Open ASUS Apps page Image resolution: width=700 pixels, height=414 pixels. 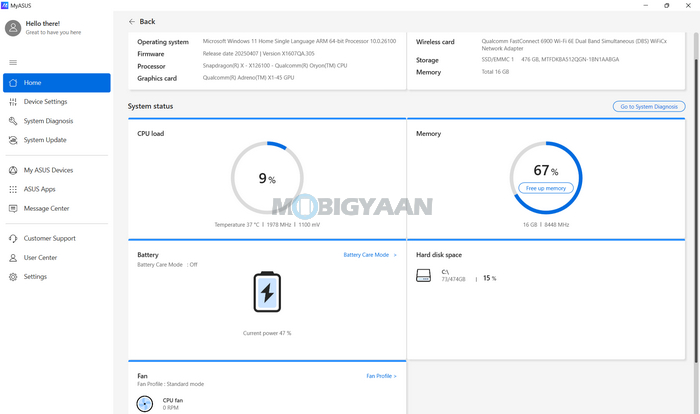(57, 189)
